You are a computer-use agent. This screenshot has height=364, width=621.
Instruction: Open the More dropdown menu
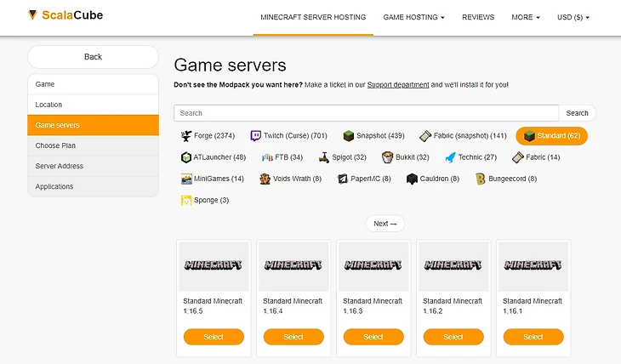[x=525, y=17]
